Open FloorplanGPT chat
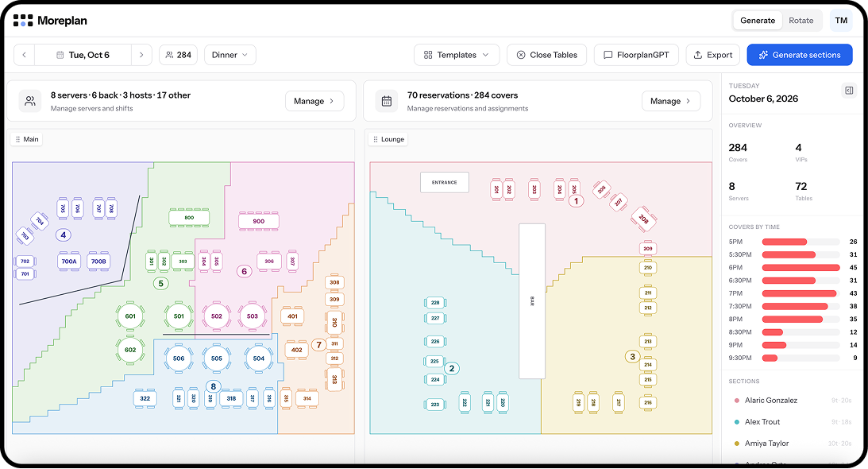Image resolution: width=868 pixels, height=469 pixels. (637, 55)
